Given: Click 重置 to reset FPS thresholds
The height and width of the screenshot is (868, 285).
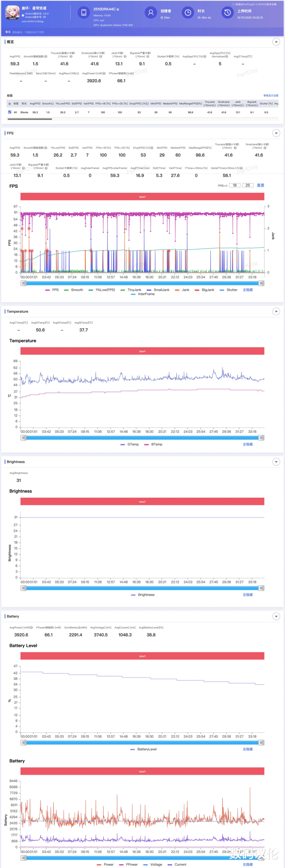Looking at the screenshot, I should pos(260,185).
